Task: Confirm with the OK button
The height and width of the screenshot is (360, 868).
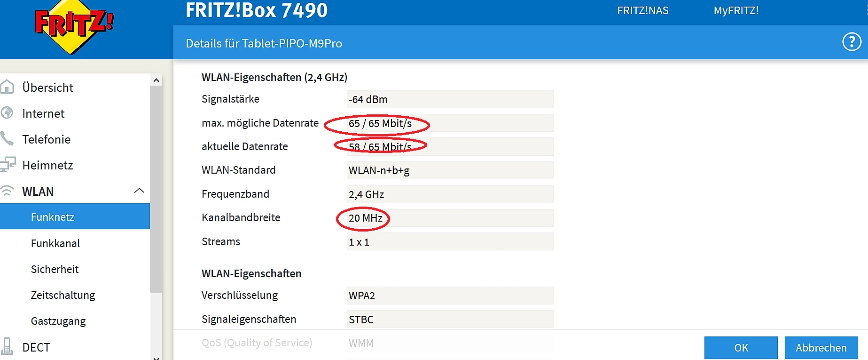Action: [741, 348]
